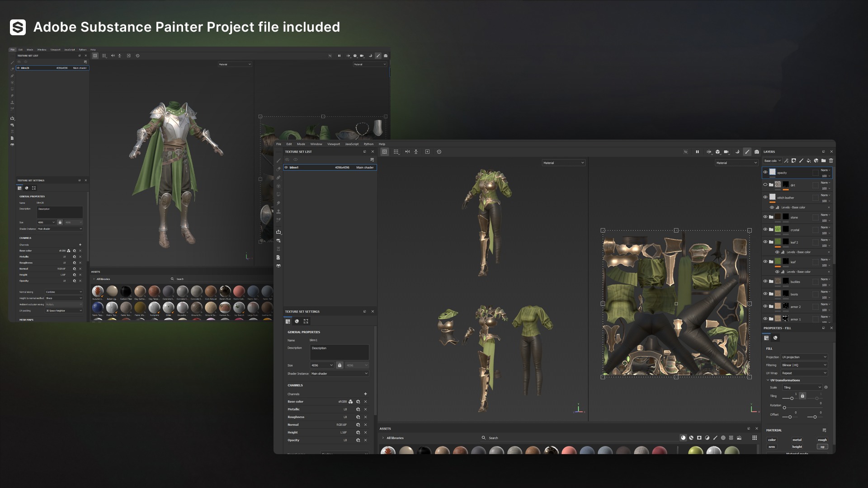Click pause rendering icon in front window toolbar
Image resolution: width=868 pixels, height=488 pixels.
pos(697,152)
